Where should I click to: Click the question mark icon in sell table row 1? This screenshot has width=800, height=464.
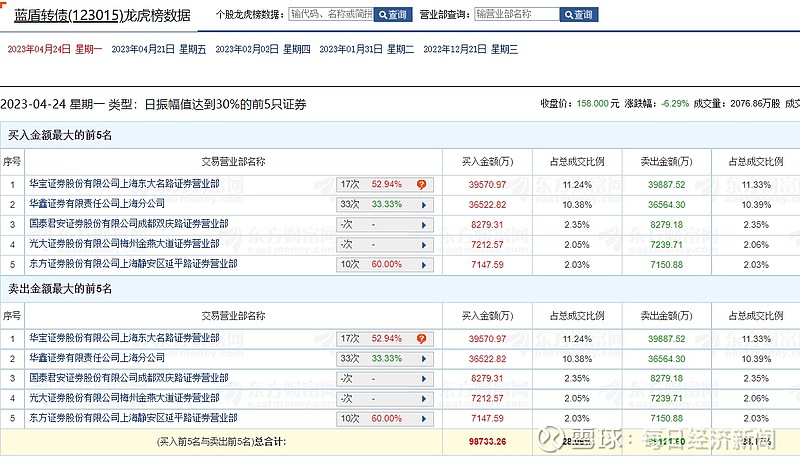[x=421, y=338]
